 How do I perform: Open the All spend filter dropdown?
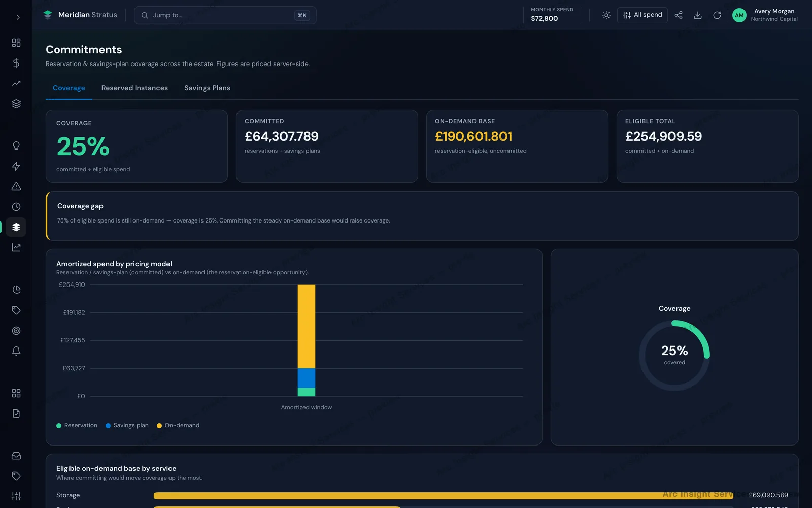pyautogui.click(x=642, y=15)
